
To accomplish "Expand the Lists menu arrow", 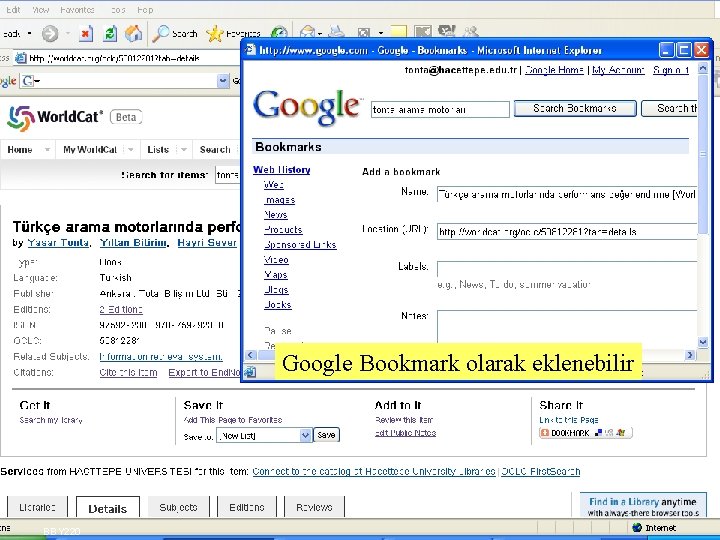I will pos(184,149).
